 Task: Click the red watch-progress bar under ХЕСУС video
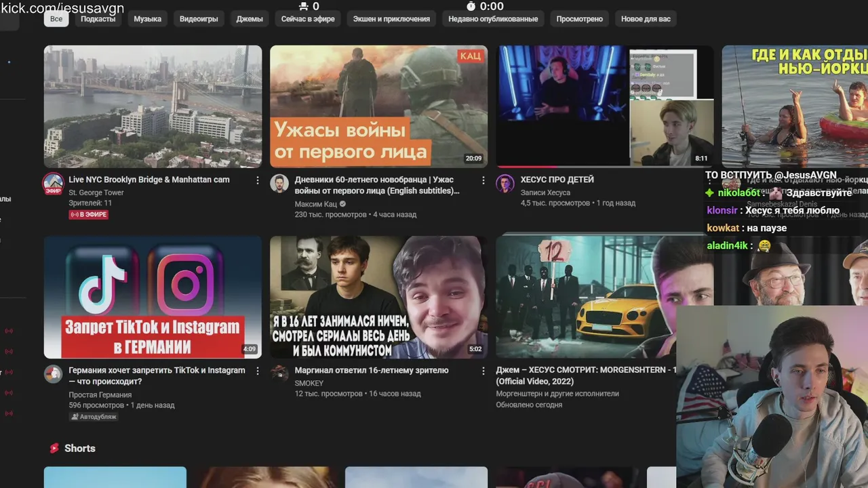(527, 166)
